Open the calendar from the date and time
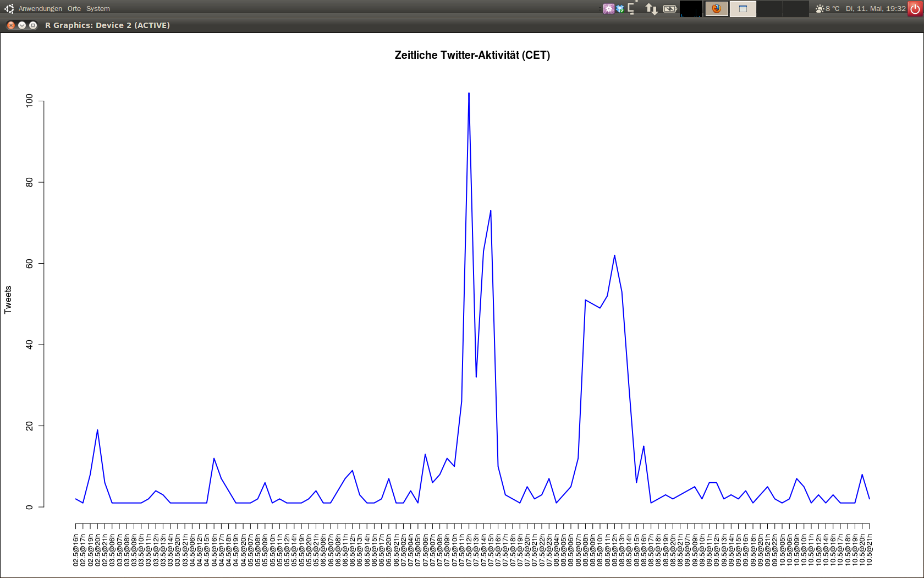 [876, 9]
